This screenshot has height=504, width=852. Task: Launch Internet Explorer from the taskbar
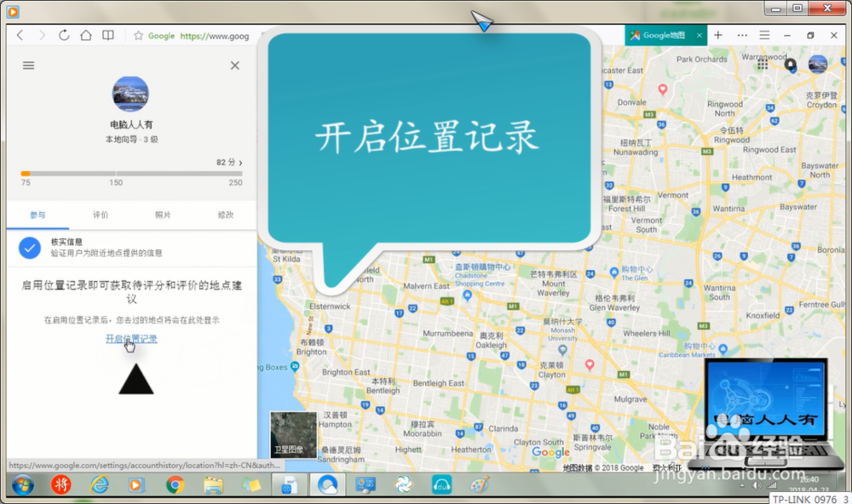[100, 484]
